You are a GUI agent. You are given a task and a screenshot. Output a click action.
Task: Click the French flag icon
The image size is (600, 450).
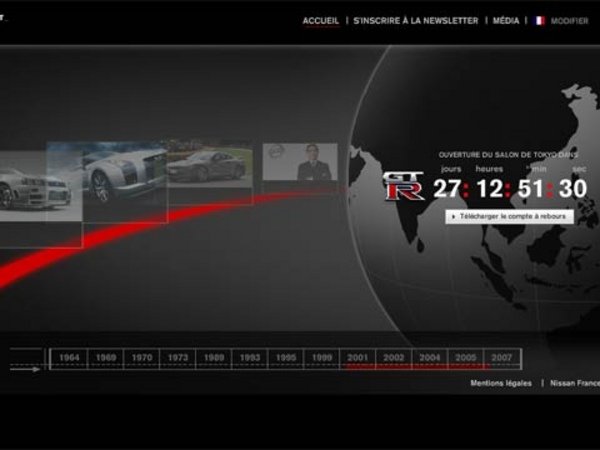(540, 21)
